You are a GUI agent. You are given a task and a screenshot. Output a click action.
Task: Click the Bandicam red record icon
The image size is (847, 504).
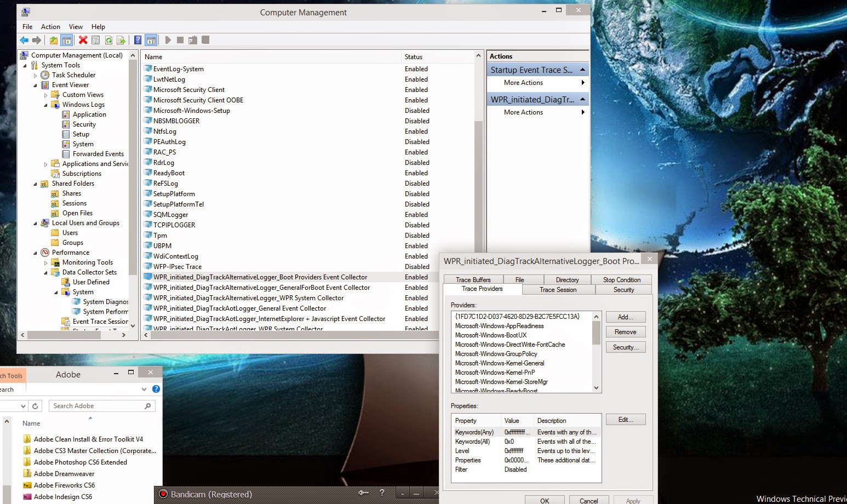coord(163,494)
